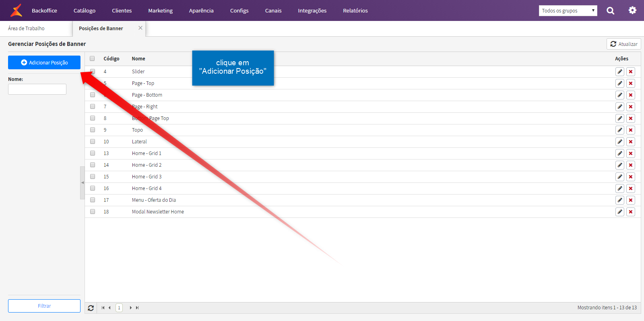
Task: Open the Clientes menu
Action: [x=122, y=10]
